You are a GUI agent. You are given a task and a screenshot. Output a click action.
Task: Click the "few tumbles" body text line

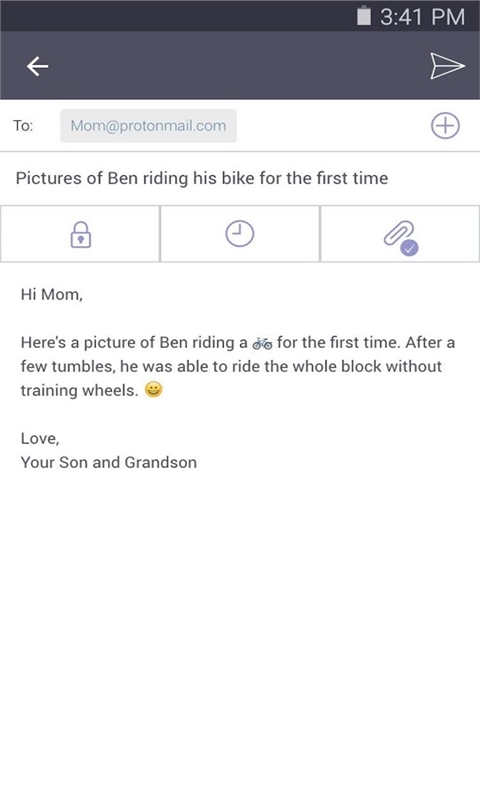(x=231, y=366)
